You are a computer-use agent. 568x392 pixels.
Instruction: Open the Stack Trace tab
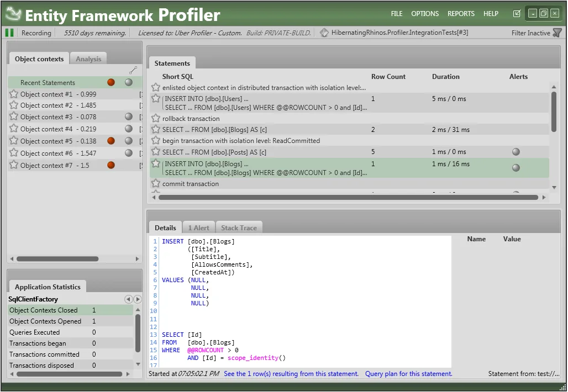(x=239, y=227)
